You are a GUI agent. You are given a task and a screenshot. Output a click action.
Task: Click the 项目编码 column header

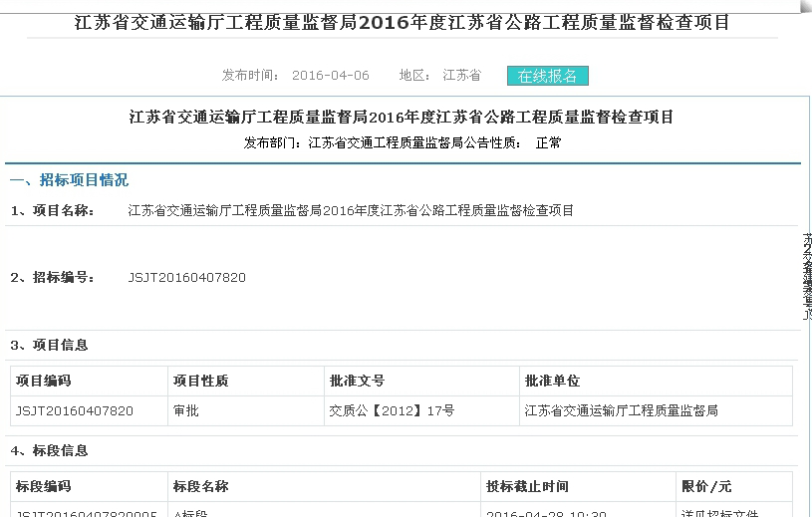[x=44, y=381]
